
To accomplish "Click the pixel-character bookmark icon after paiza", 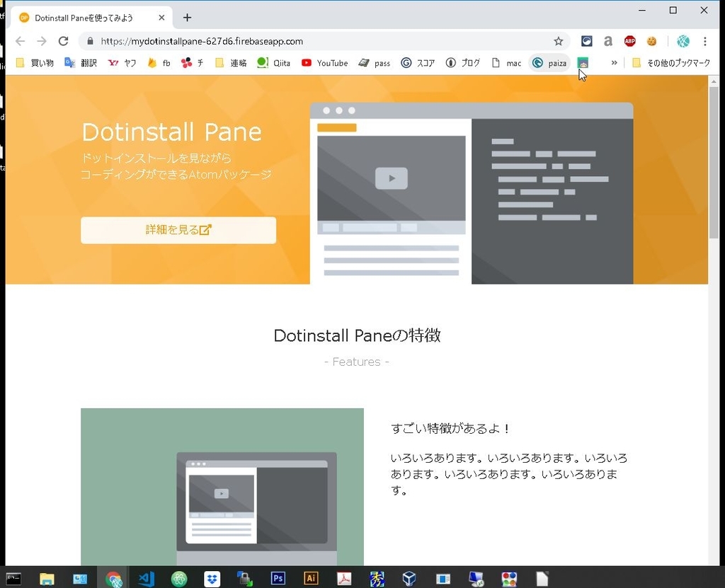I will [x=583, y=63].
